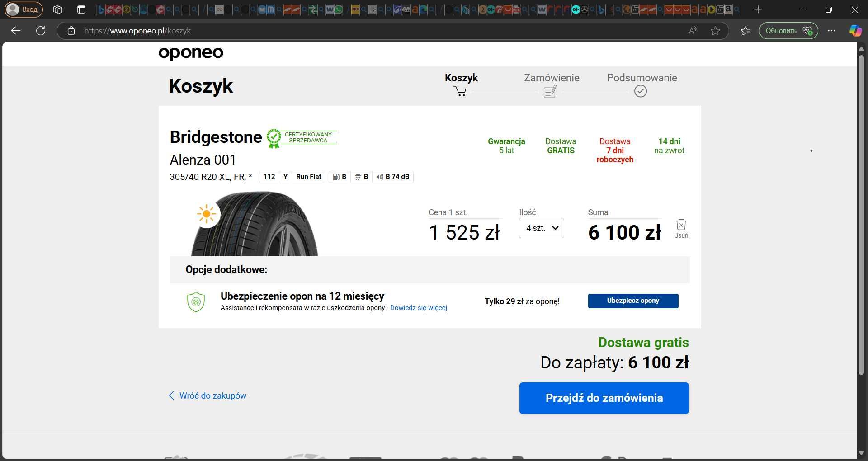Open the favorites list icon
Screen dimensions: 868x461
pos(745,31)
